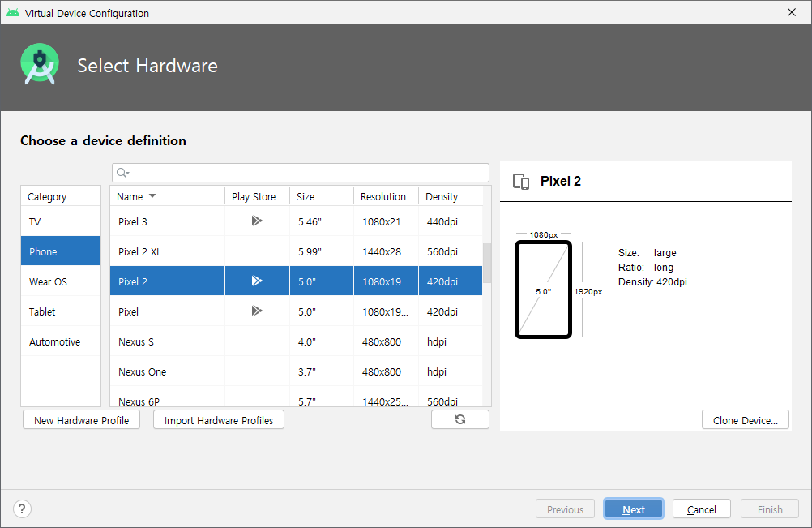
Task: Click the Finish button
Action: click(770, 509)
